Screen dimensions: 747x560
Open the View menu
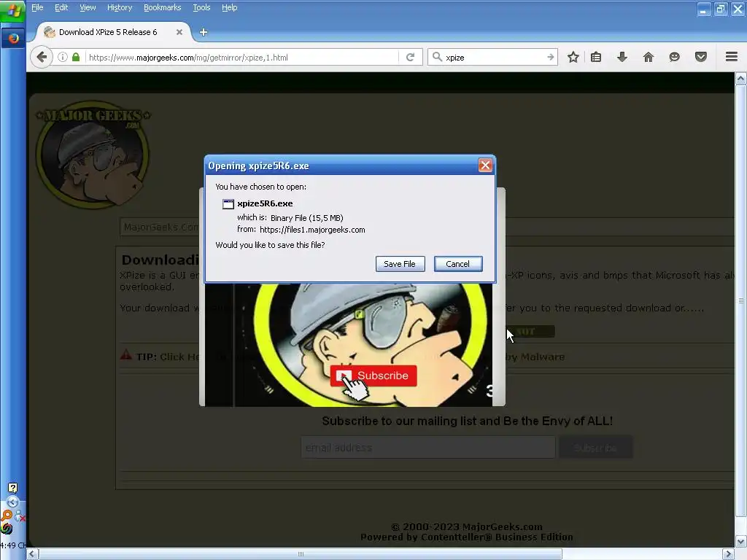pyautogui.click(x=88, y=7)
